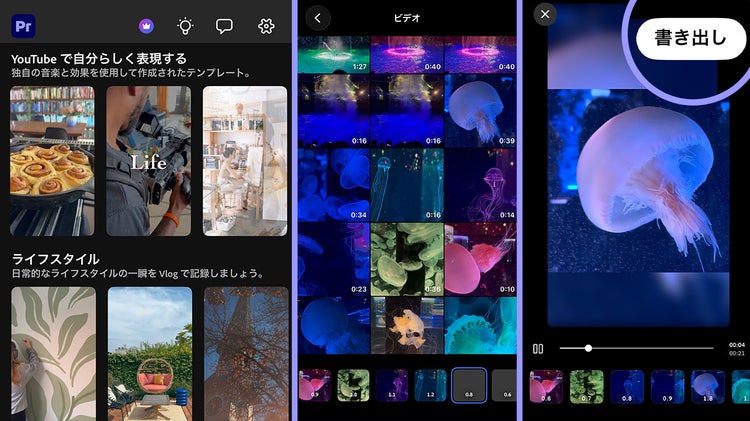750x421 pixels.
Task: Pick the 0:16 teal jellyfish video
Action: 407,185
